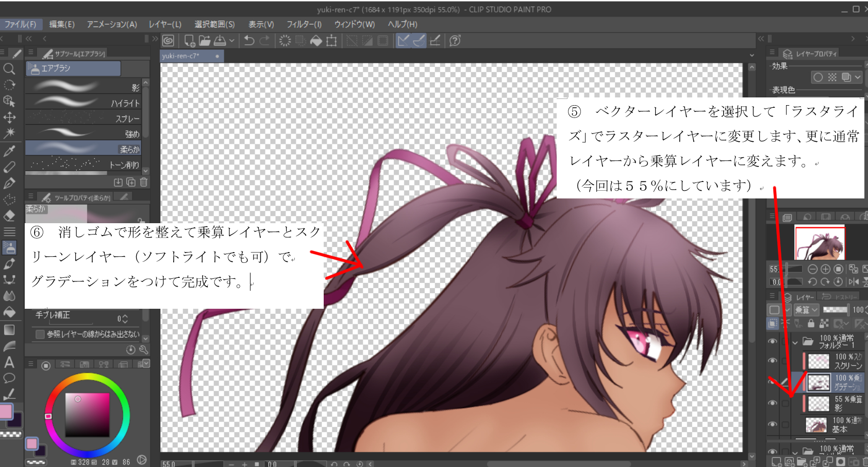The image size is (868, 467).
Task: Click the Open file folder icon
Action: pyautogui.click(x=205, y=41)
